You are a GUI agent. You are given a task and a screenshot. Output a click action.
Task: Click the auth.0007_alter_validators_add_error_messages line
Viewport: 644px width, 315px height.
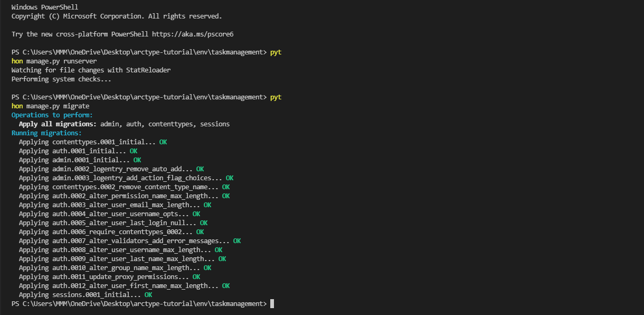[130, 240]
